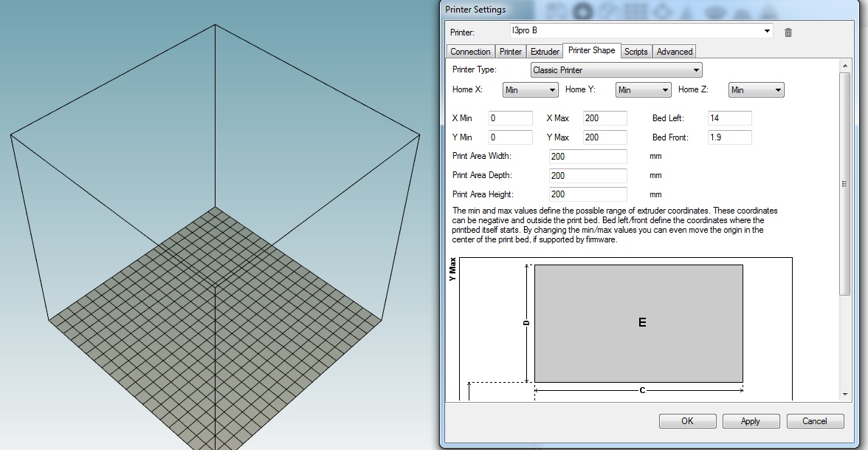Click the scrollbar up arrow

844,66
